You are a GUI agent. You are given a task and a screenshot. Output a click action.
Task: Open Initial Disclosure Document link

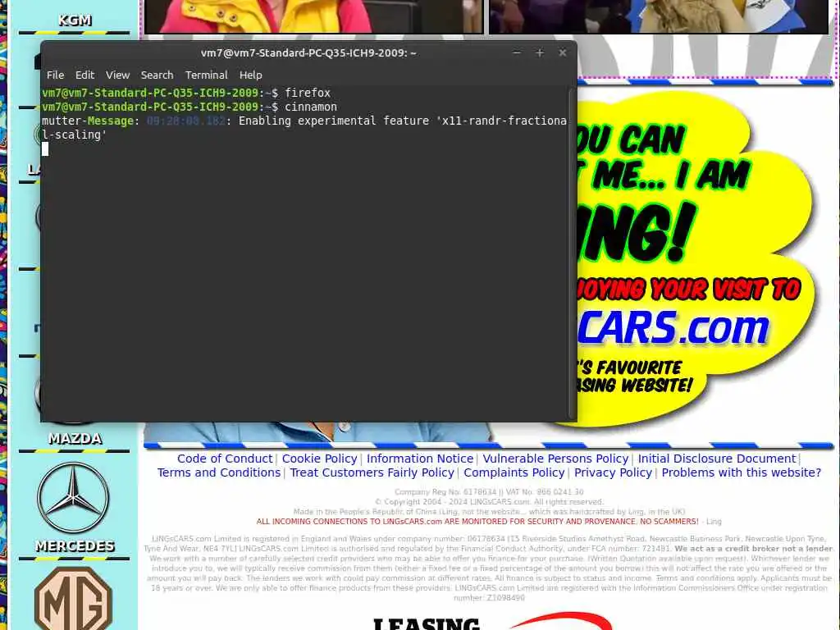(717, 459)
